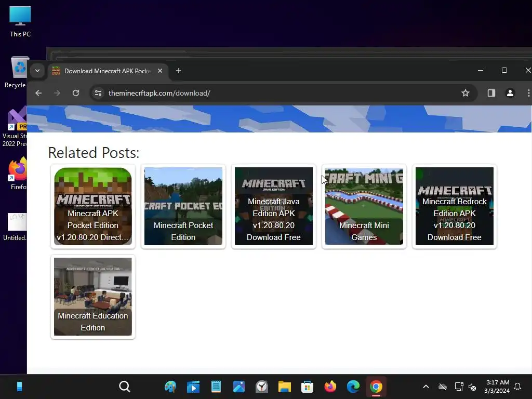Open Minecraft Java Edition APK post

[274, 206]
